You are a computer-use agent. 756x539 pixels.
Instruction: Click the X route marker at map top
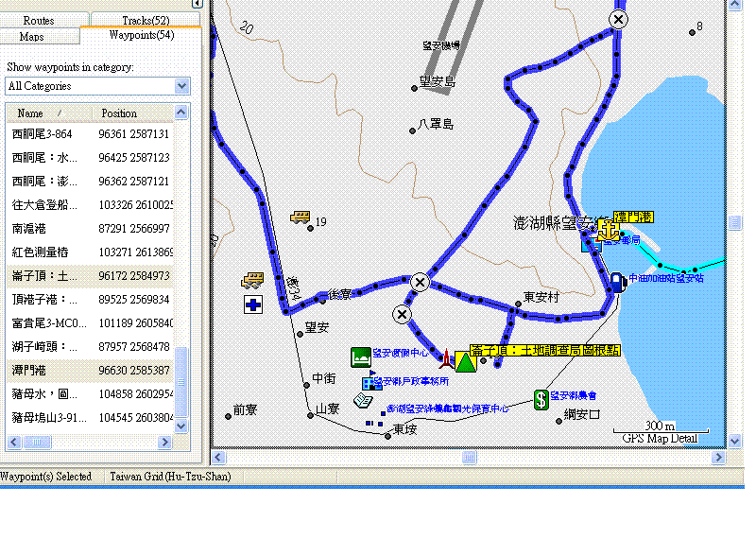[618, 20]
